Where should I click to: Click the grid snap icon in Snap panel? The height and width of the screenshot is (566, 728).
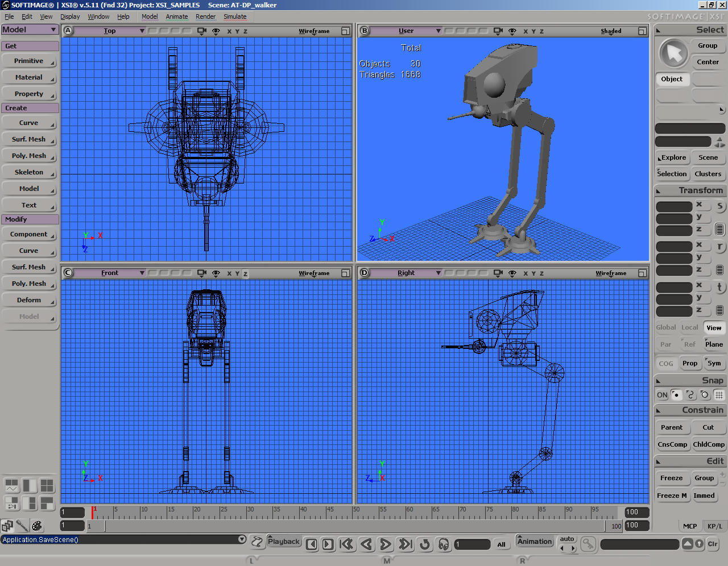point(719,395)
